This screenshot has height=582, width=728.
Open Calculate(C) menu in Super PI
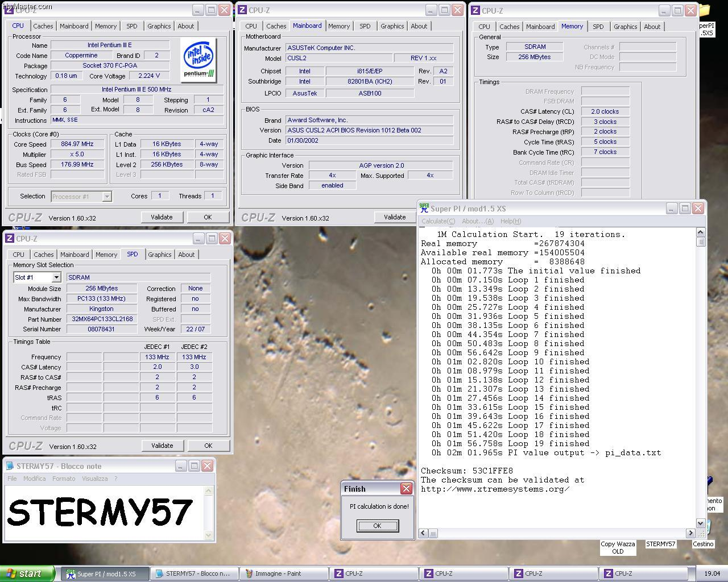(438, 221)
